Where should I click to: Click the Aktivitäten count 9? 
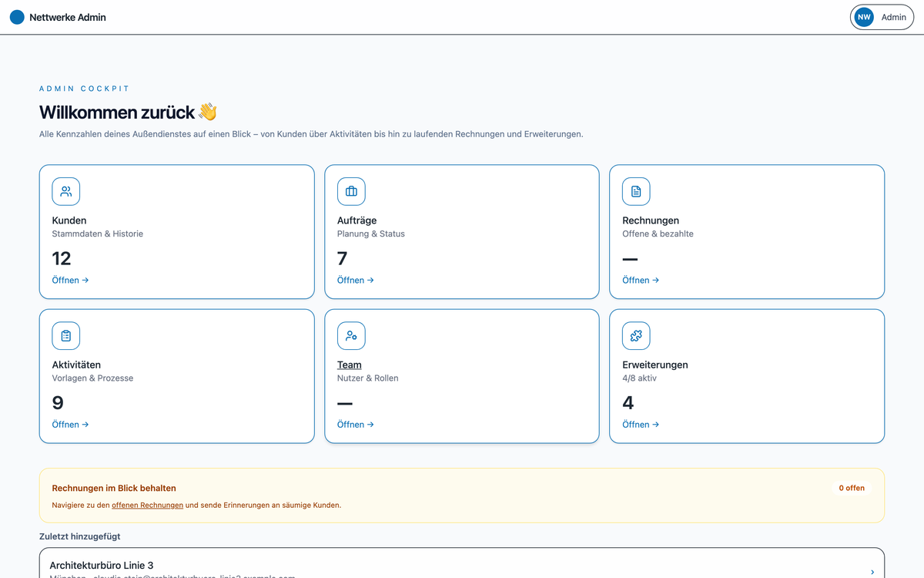pyautogui.click(x=58, y=402)
